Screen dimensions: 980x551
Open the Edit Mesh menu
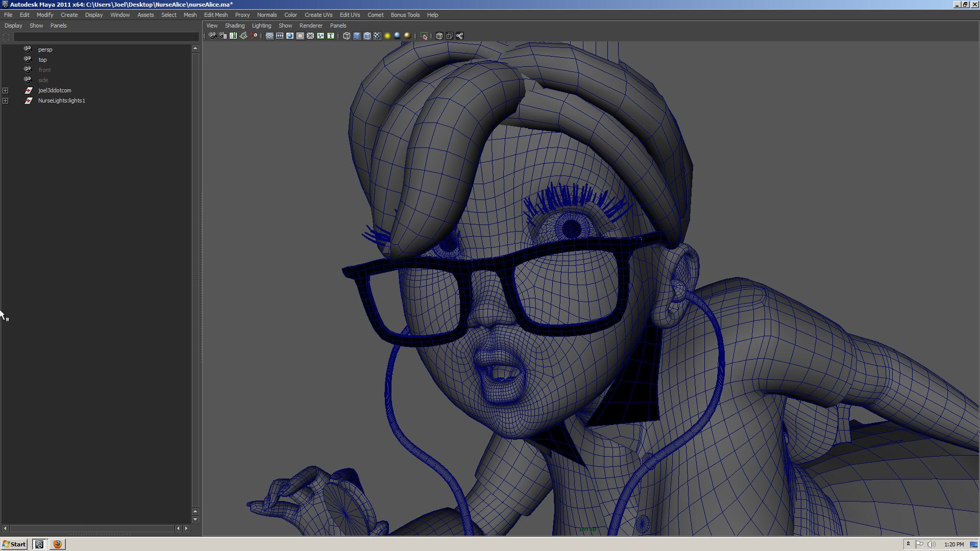216,15
